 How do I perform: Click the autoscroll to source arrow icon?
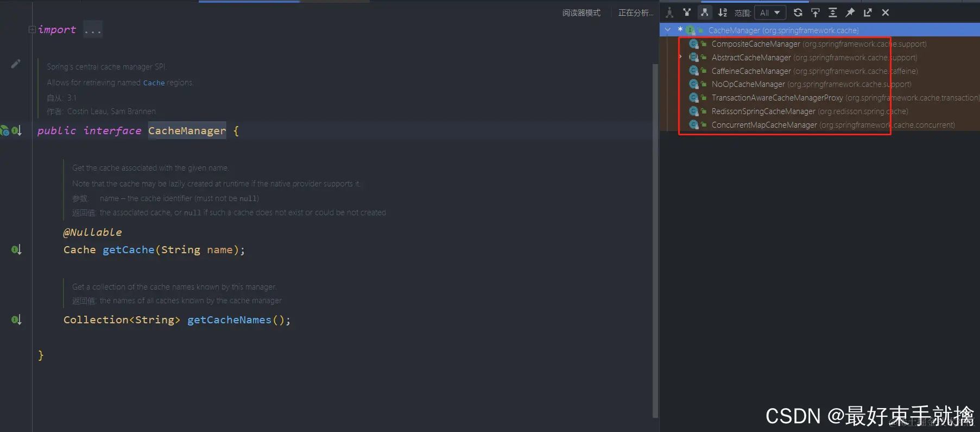[815, 12]
